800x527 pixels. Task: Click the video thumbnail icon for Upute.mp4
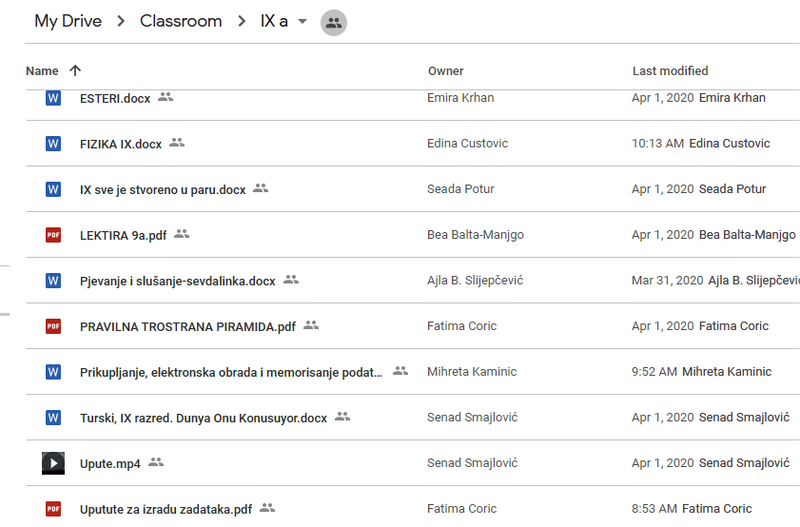click(x=53, y=463)
